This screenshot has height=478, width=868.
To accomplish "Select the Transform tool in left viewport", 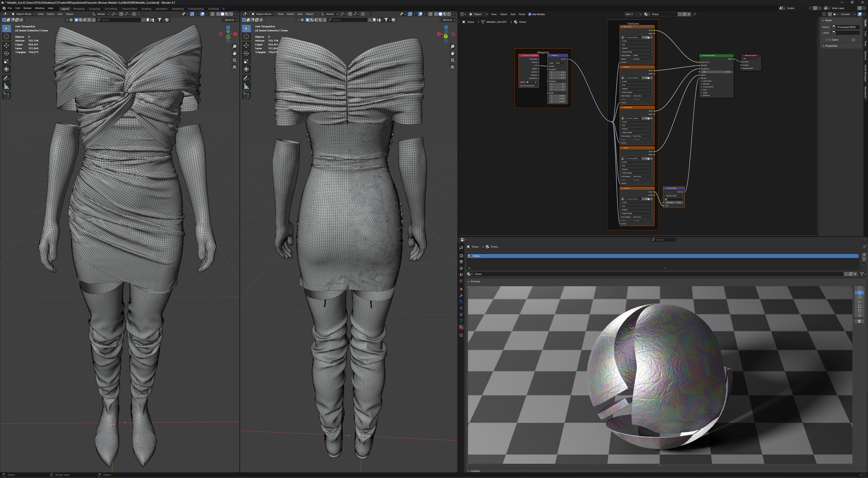I will coord(6,69).
